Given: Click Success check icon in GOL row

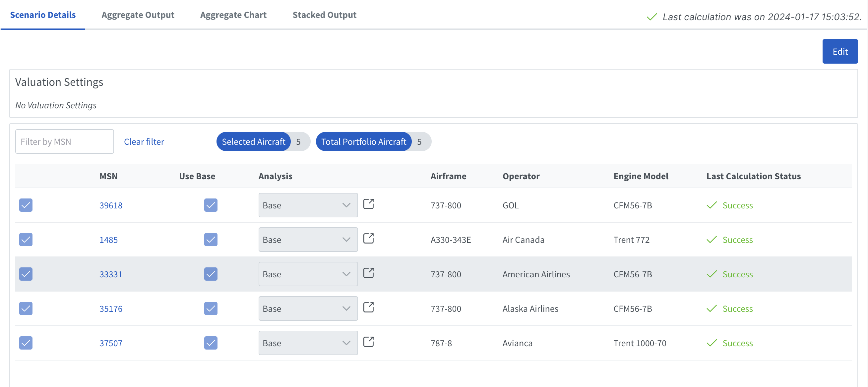Looking at the screenshot, I should click(711, 205).
